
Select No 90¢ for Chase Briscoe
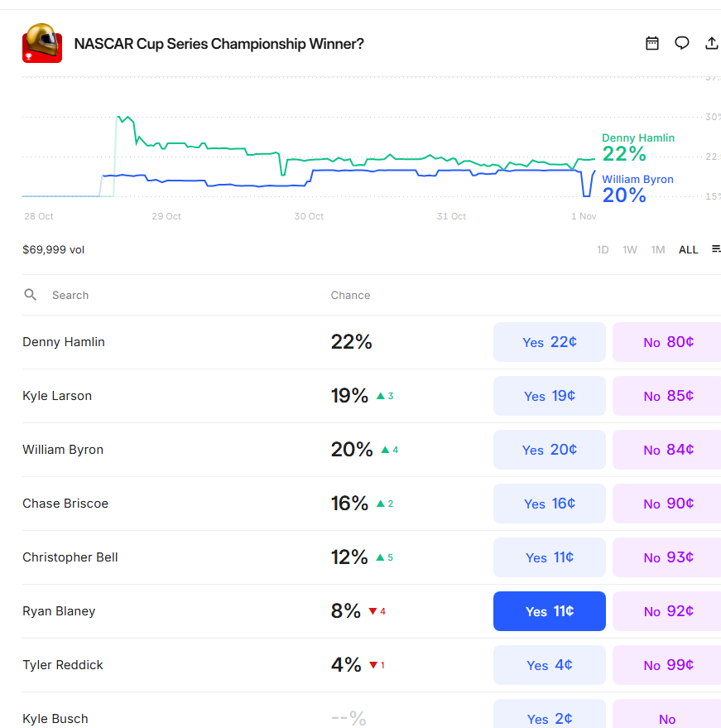pos(667,504)
